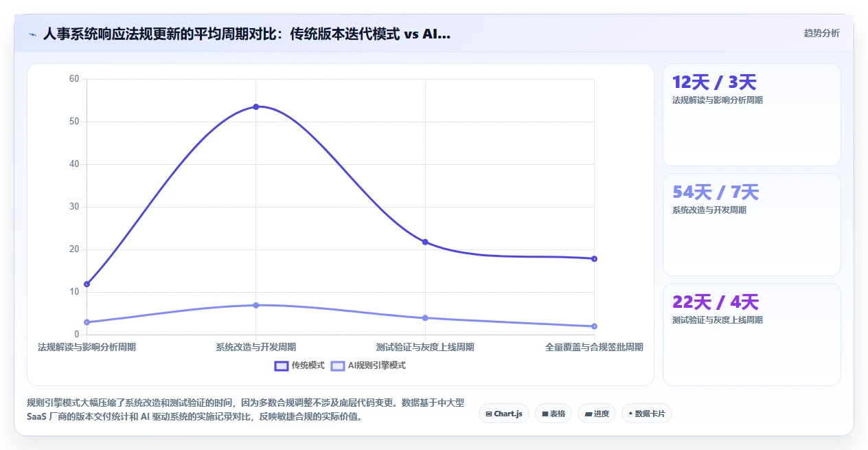Click the icon inside the Chart.js tag
This screenshot has height=450, width=868.
pos(488,414)
